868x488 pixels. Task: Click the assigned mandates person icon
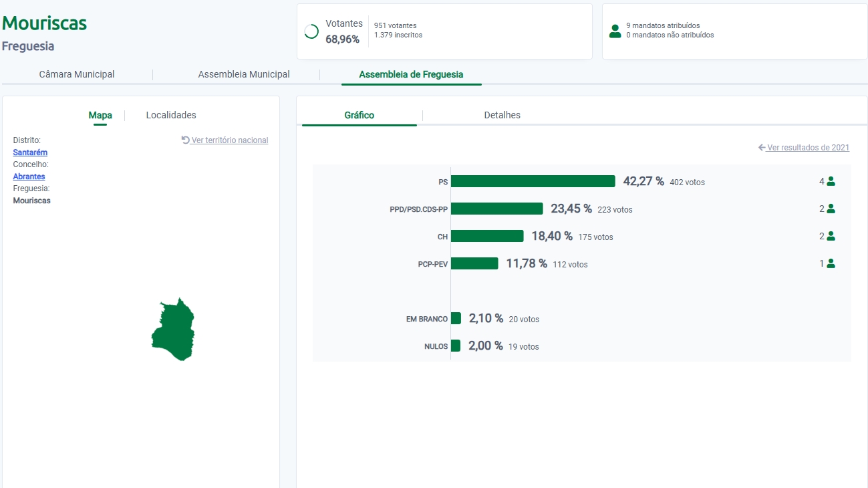pyautogui.click(x=615, y=31)
